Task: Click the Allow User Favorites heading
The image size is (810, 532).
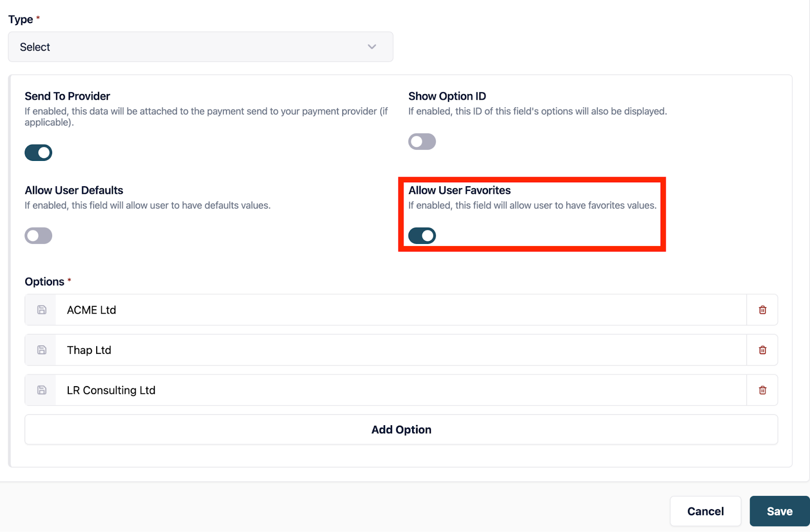Action: point(459,190)
